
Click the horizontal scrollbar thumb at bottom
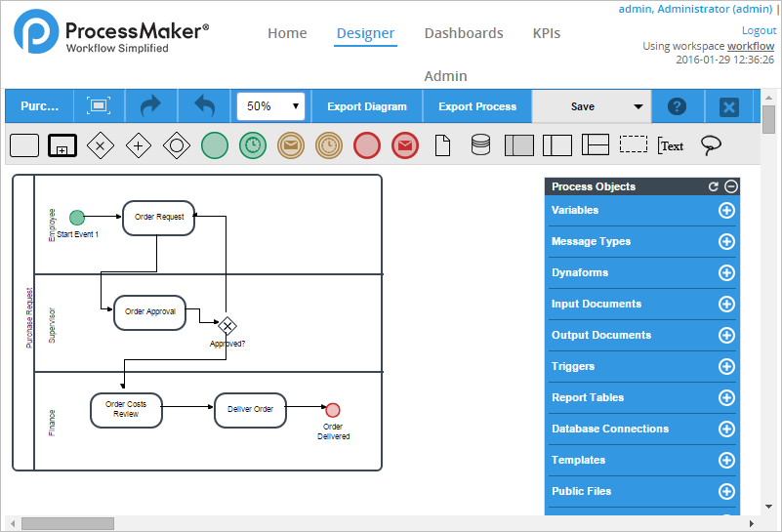click(67, 524)
